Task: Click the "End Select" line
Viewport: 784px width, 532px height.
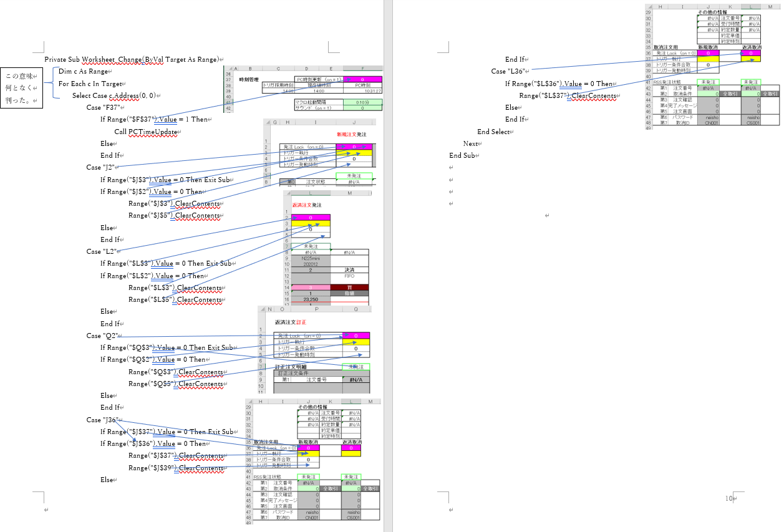Action: tap(493, 132)
